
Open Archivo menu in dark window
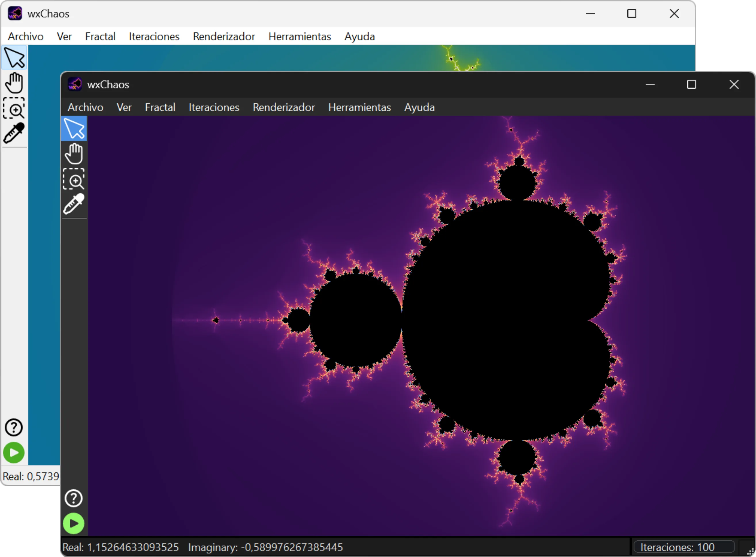pos(86,107)
